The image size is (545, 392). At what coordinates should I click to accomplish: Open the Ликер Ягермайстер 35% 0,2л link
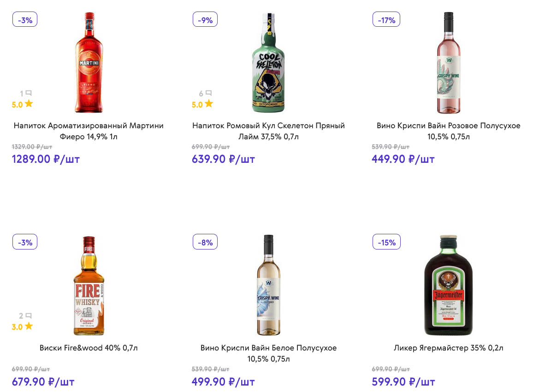(x=448, y=348)
